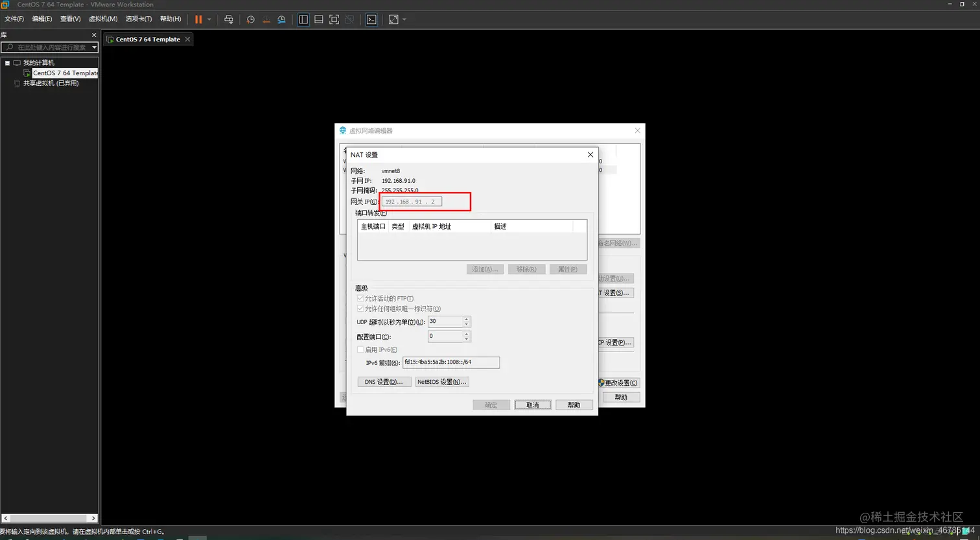Decrease UDP 超时 with the down arrow

467,324
